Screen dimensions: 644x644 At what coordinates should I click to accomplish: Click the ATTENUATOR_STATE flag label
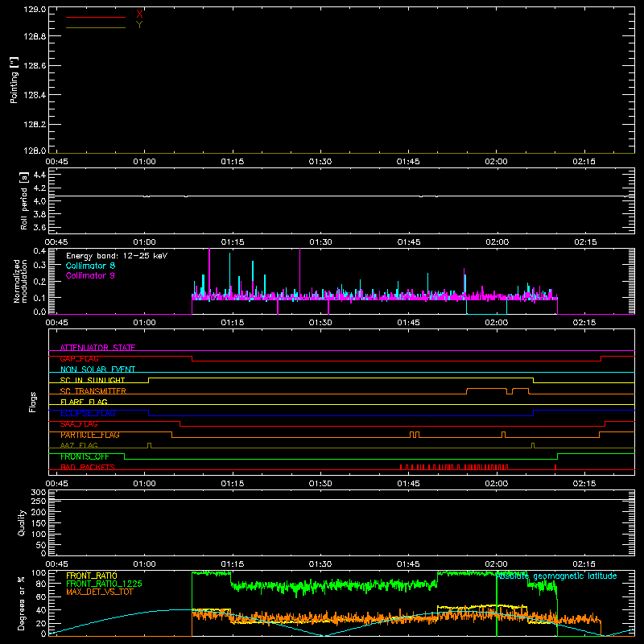coord(97,348)
